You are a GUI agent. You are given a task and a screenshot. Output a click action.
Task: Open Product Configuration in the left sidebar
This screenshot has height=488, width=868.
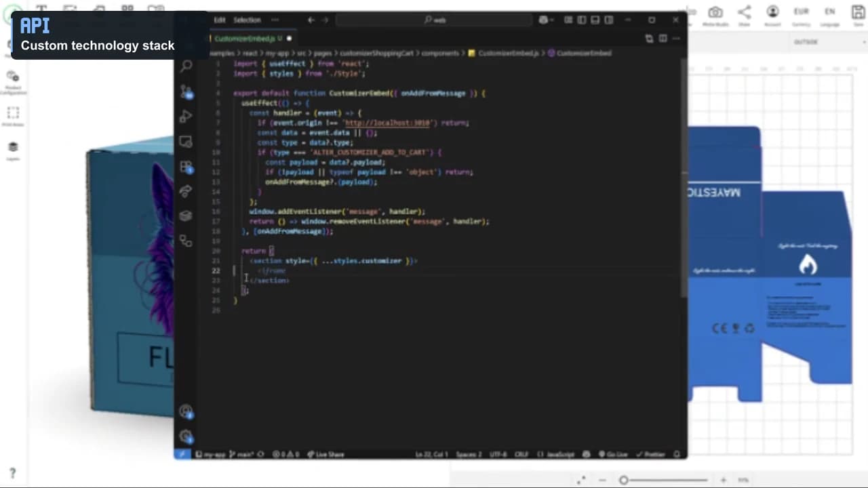click(x=13, y=81)
